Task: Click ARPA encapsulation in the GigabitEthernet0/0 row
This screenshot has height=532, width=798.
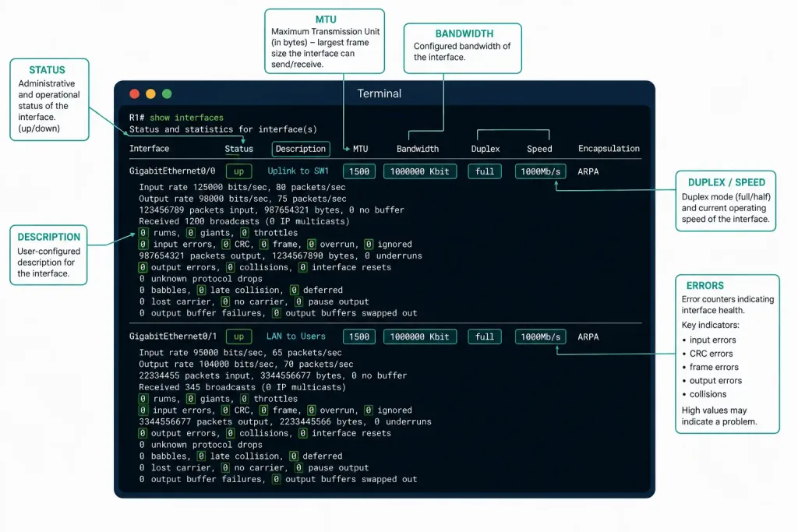Action: click(x=588, y=171)
